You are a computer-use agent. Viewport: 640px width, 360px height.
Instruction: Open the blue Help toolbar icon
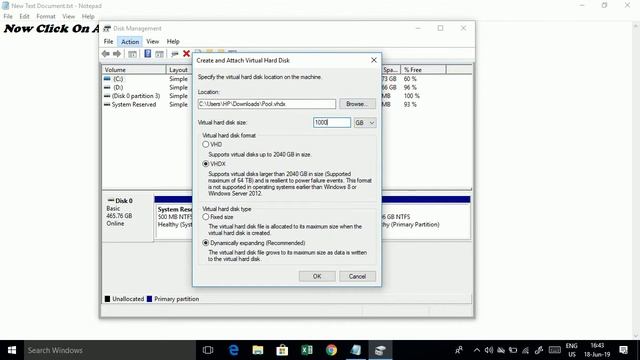(148, 54)
